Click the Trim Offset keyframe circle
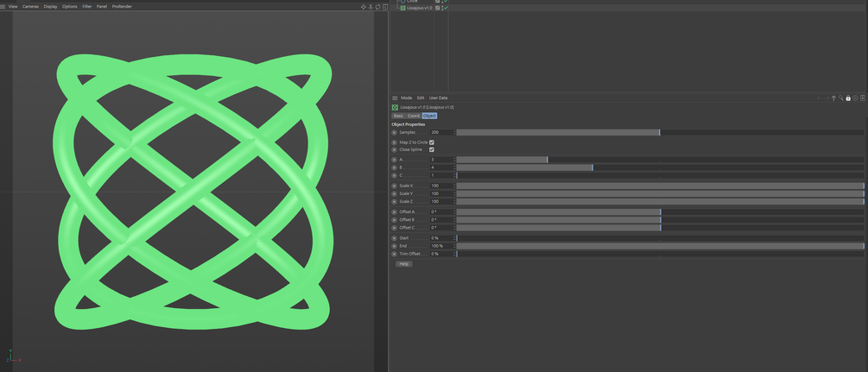Viewport: 868px width, 372px height. 394,254
